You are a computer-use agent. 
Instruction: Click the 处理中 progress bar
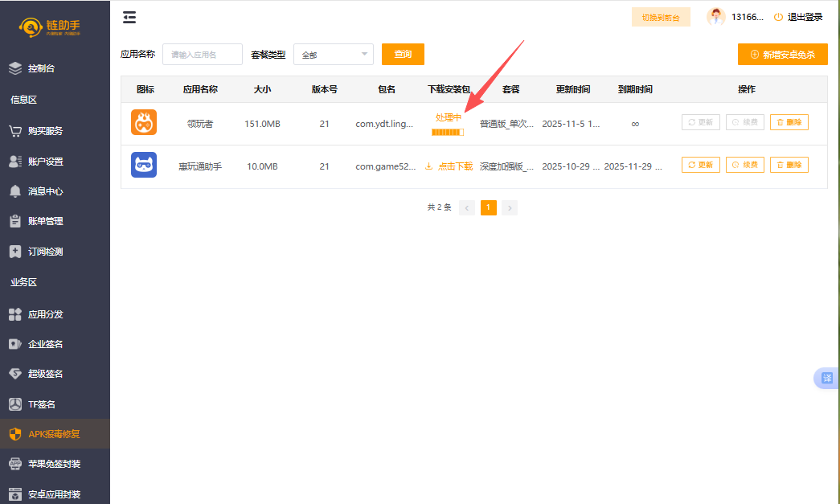[x=448, y=132]
